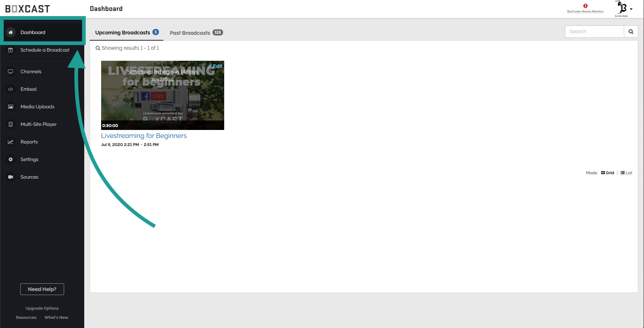Click the Settings gear icon
Viewport: 644px width, 328px height.
(x=11, y=159)
